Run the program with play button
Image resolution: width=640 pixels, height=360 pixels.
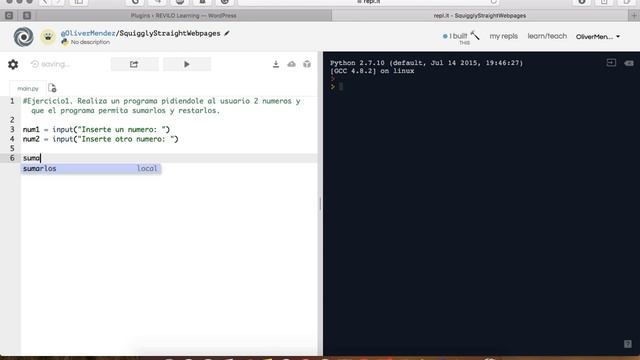[187, 64]
